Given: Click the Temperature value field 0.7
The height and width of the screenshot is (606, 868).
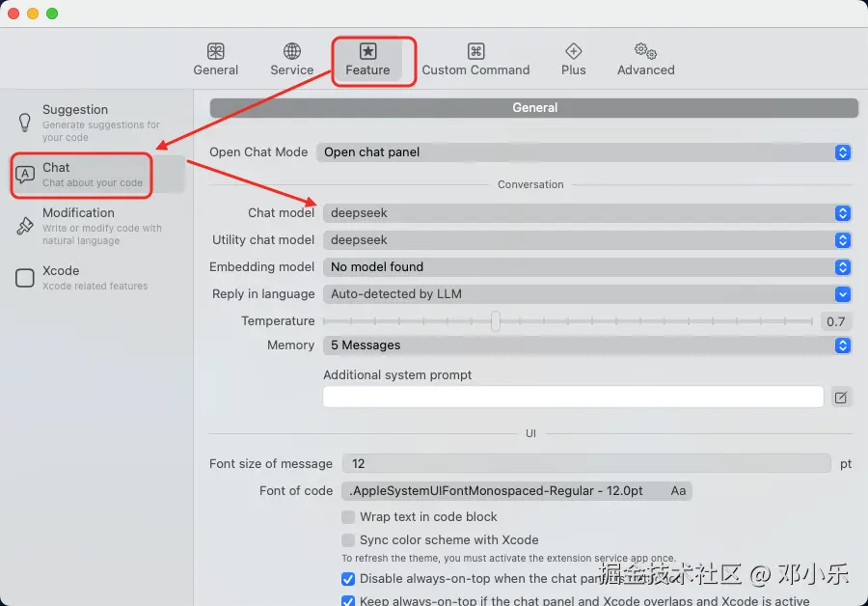Looking at the screenshot, I should pos(835,321).
